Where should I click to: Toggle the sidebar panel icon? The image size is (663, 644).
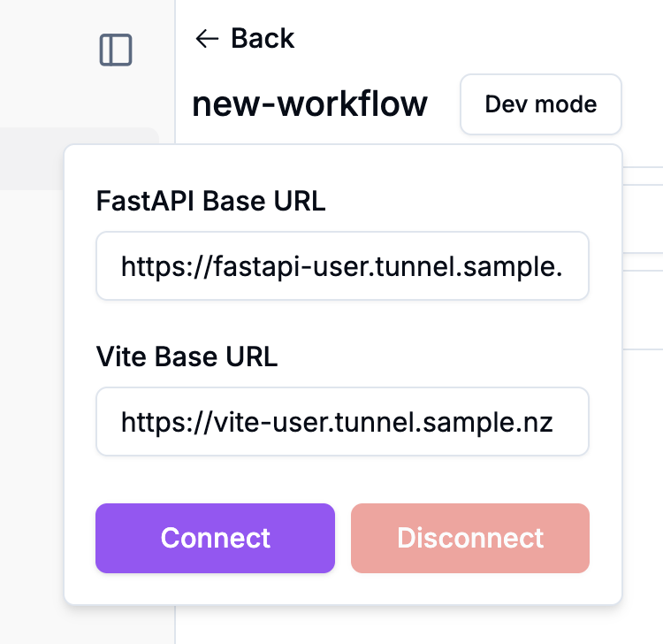116,50
